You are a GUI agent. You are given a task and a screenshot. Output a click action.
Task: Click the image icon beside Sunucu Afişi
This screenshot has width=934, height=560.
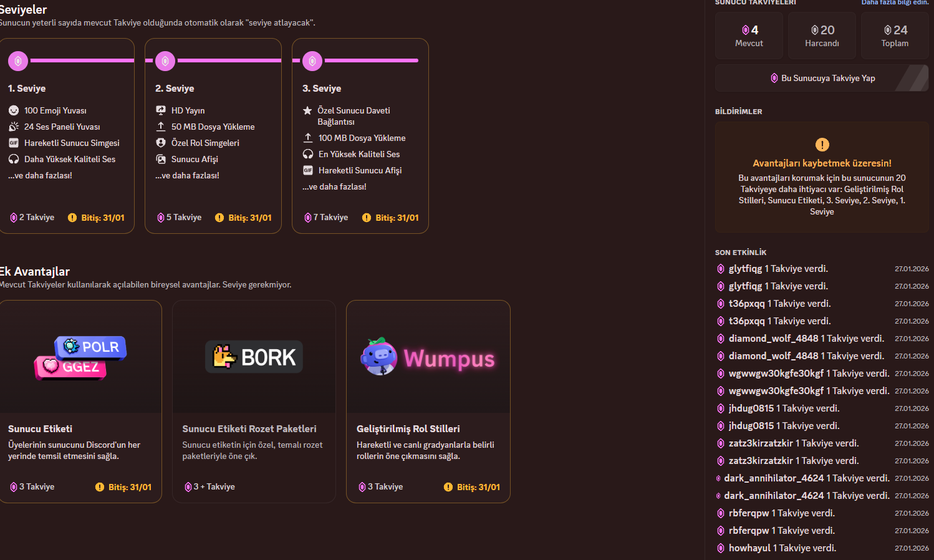pos(161,159)
